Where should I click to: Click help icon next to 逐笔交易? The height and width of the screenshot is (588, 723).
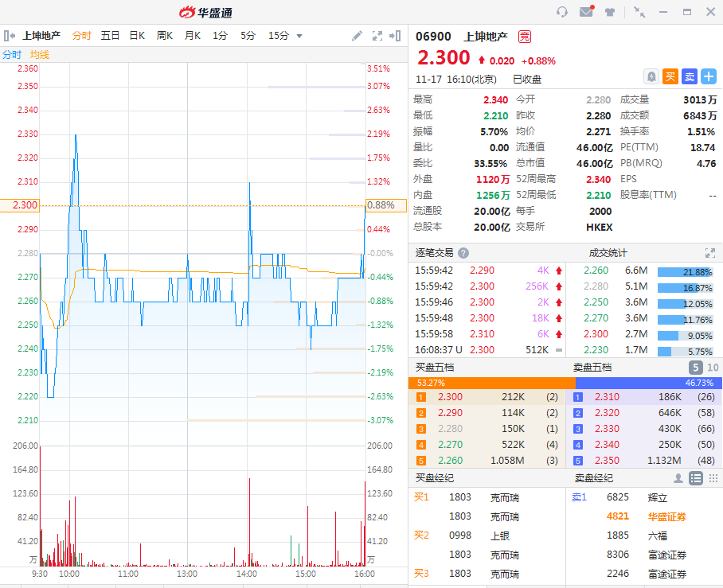tap(464, 253)
